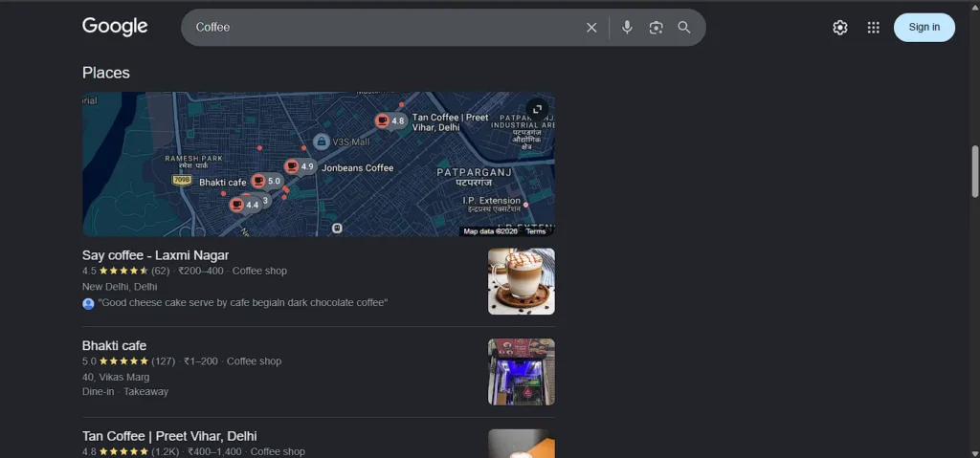This screenshot has height=458, width=980.
Task: Click the PATPARGANJ area label on map
Action: (474, 177)
